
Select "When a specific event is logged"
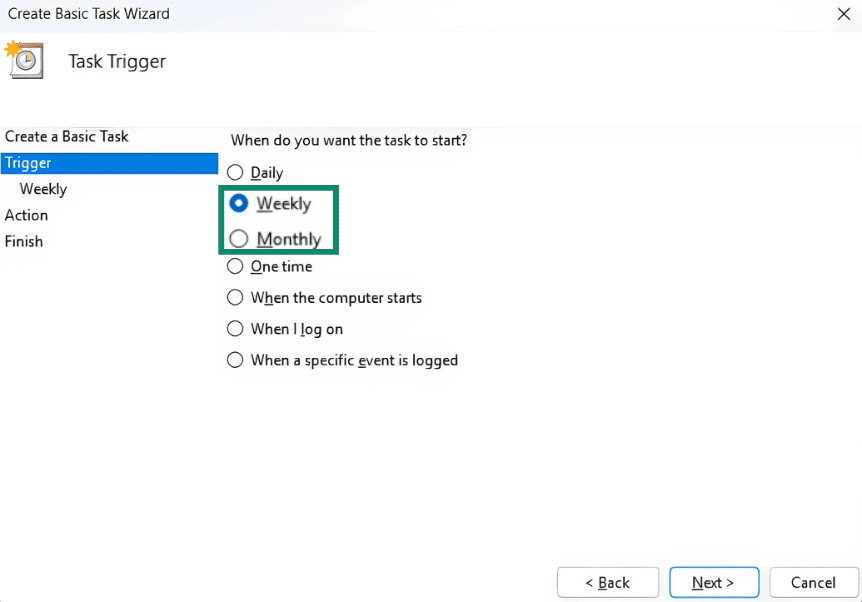point(236,360)
